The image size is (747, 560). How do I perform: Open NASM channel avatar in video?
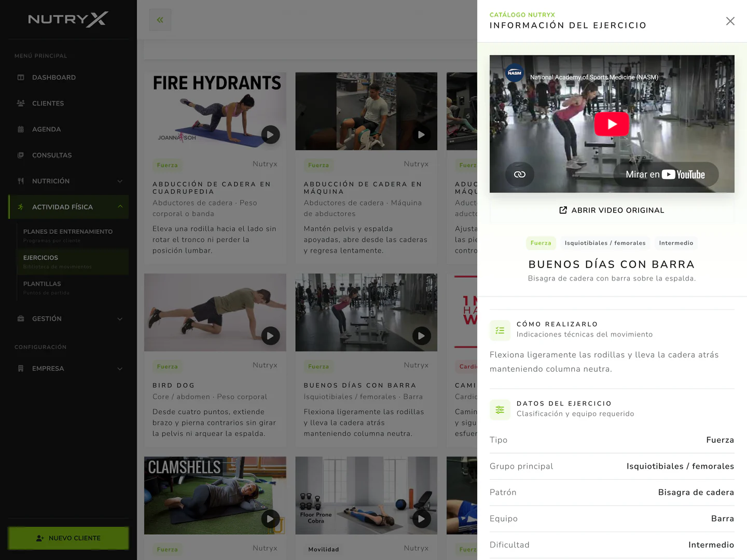[515, 73]
